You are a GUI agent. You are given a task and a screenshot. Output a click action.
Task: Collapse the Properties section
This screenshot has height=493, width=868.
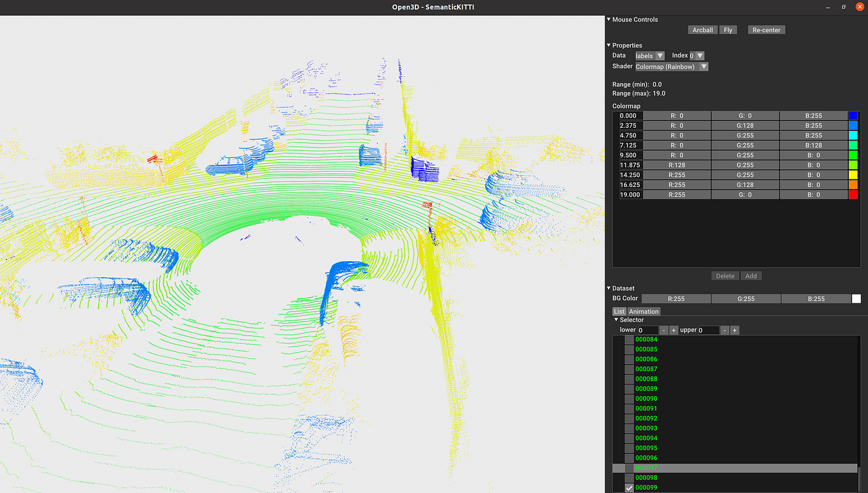coord(608,45)
